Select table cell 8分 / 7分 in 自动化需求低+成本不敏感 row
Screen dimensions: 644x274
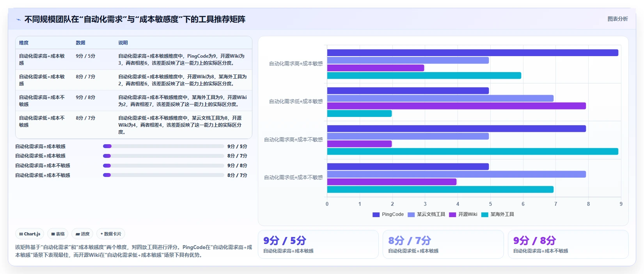point(85,118)
